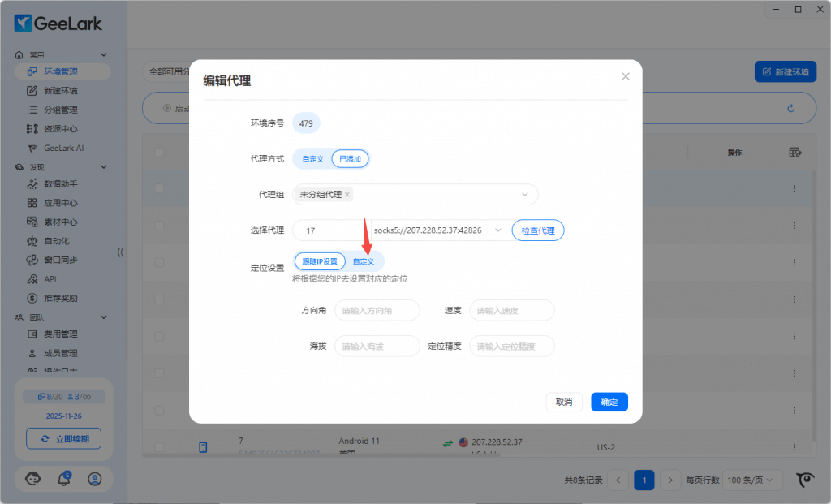Screen dimensions: 831x504
Task: Go to 应用中心 in the sidebar
Action: click(x=61, y=203)
